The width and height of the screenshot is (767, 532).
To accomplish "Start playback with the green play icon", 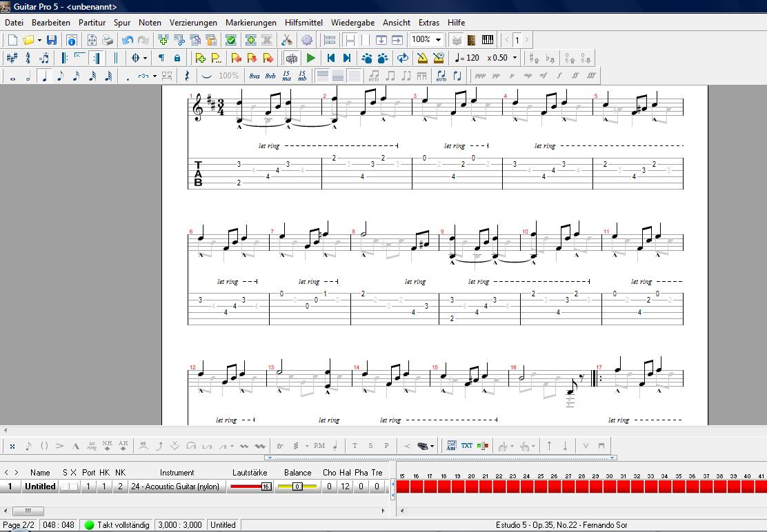I will tap(310, 58).
